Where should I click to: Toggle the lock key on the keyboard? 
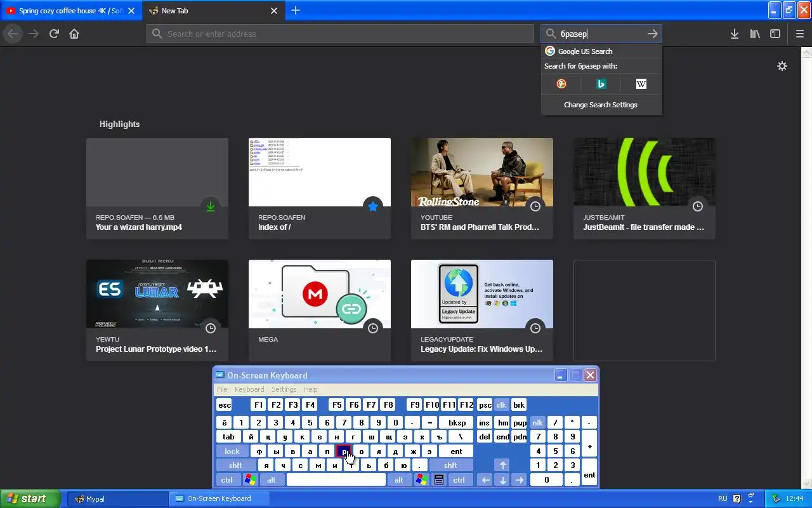(232, 451)
